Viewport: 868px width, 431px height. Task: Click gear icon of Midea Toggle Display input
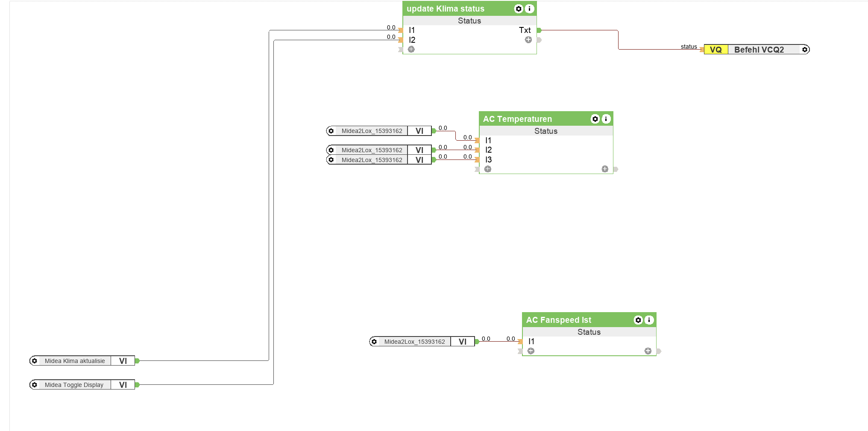point(35,385)
